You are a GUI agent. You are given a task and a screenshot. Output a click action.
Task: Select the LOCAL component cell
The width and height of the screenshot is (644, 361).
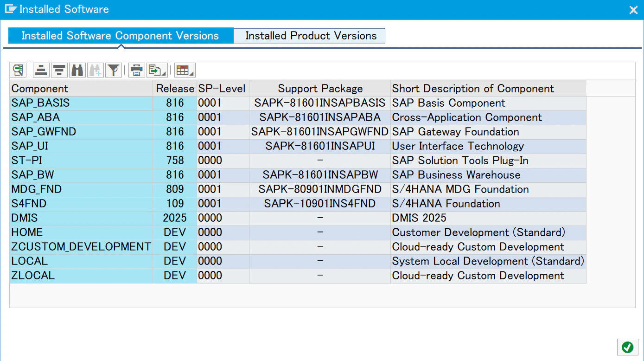click(x=82, y=261)
